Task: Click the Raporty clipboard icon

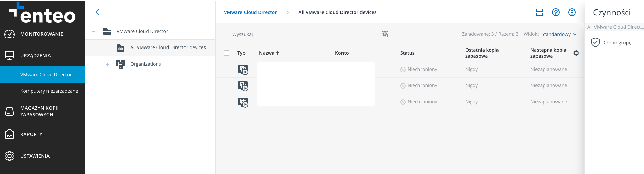Action: point(9,134)
